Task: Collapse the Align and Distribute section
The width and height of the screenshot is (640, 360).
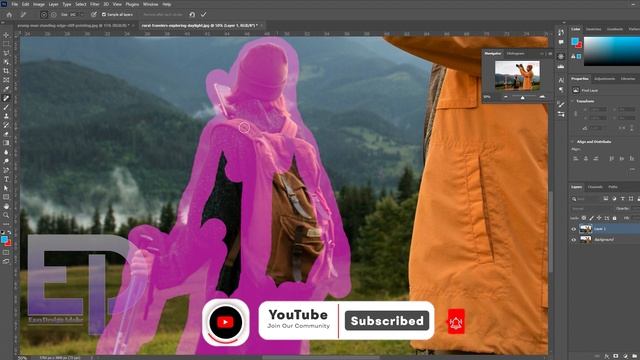Action: pos(572,142)
